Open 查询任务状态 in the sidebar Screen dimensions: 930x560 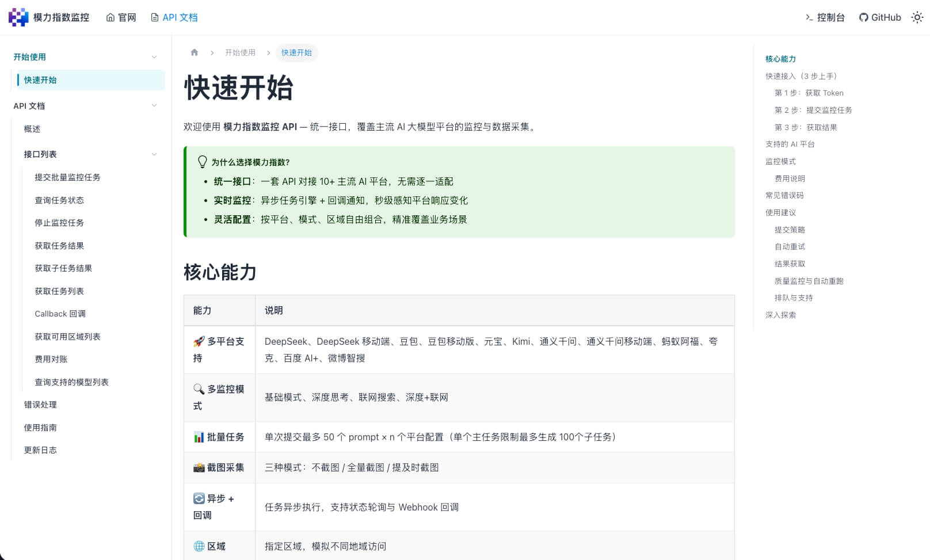tap(59, 200)
